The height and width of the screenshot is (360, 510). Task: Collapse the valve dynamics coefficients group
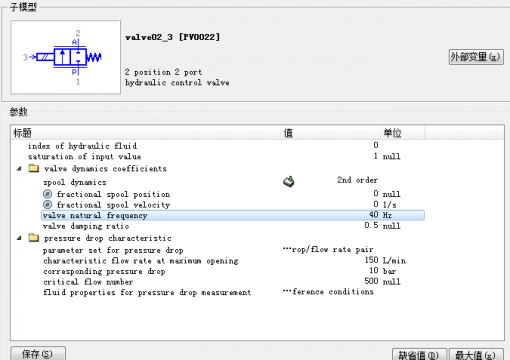tap(19, 169)
